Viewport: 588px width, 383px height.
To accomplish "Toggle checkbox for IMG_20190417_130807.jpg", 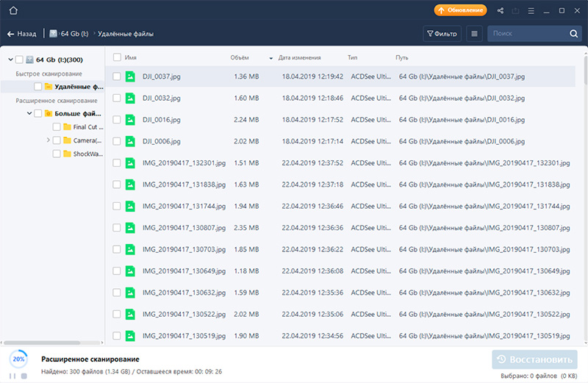I will [x=116, y=228].
